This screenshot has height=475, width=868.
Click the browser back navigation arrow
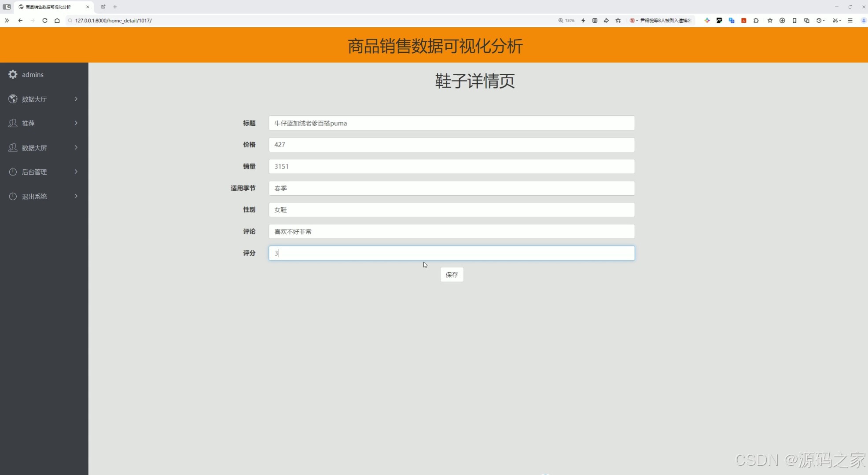(20, 21)
